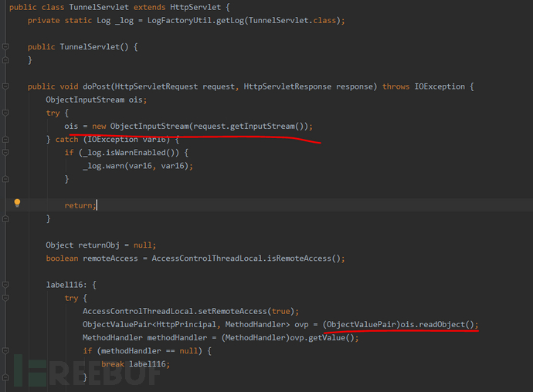Place the cursor on the 'return;' statement
Screen dimensions: 533x392
[80, 205]
